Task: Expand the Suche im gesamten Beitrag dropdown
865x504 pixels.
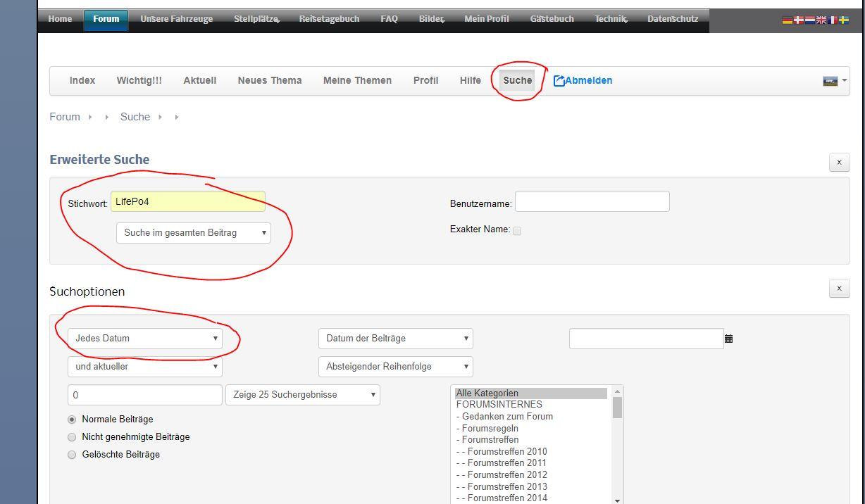Action: click(x=193, y=233)
